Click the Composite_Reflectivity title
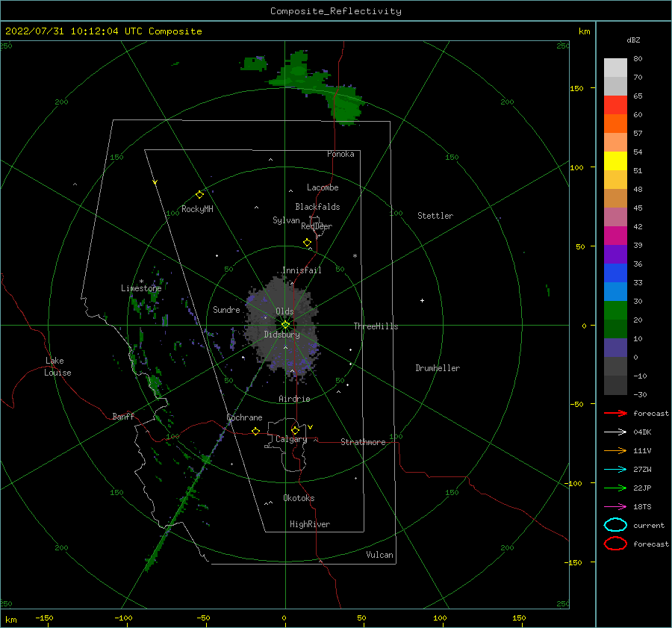Screen dimensions: 672x628 pyautogui.click(x=336, y=11)
